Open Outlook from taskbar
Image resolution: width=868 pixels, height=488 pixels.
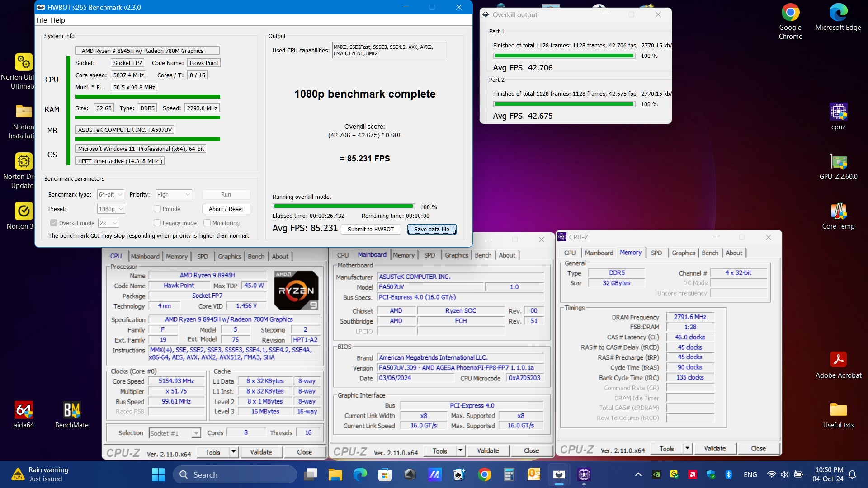click(x=534, y=474)
